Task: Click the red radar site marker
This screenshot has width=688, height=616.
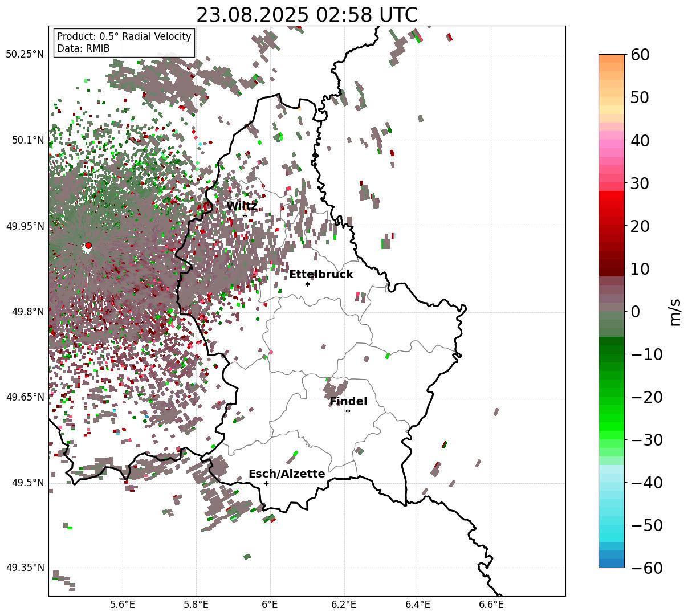Action: click(x=88, y=246)
